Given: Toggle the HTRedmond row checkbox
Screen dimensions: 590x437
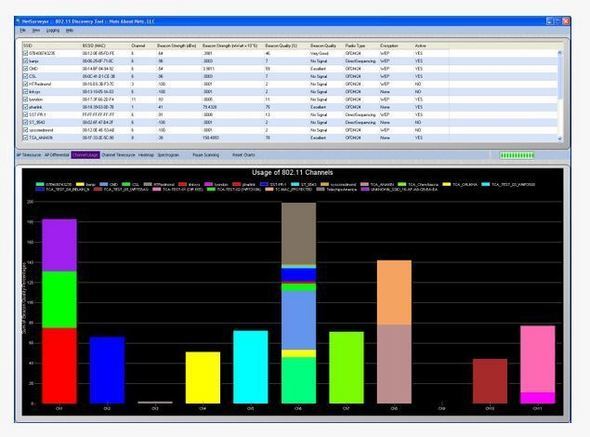Looking at the screenshot, I should (25, 84).
